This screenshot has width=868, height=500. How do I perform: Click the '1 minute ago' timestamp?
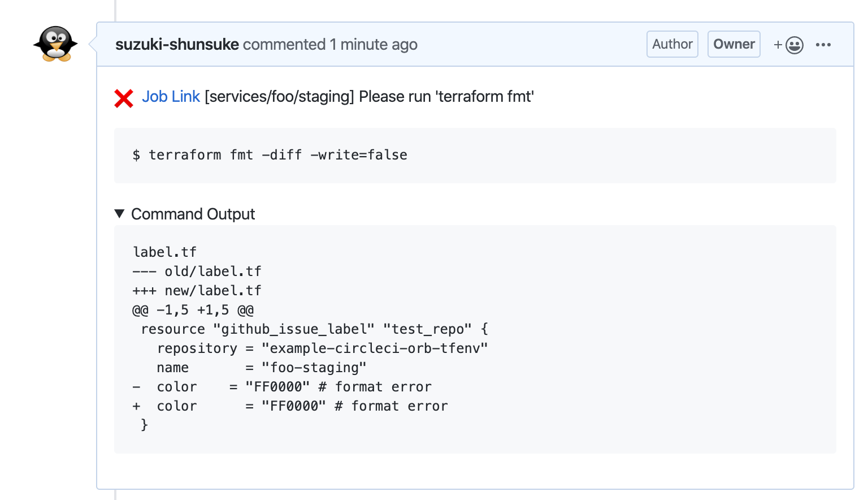pos(374,44)
